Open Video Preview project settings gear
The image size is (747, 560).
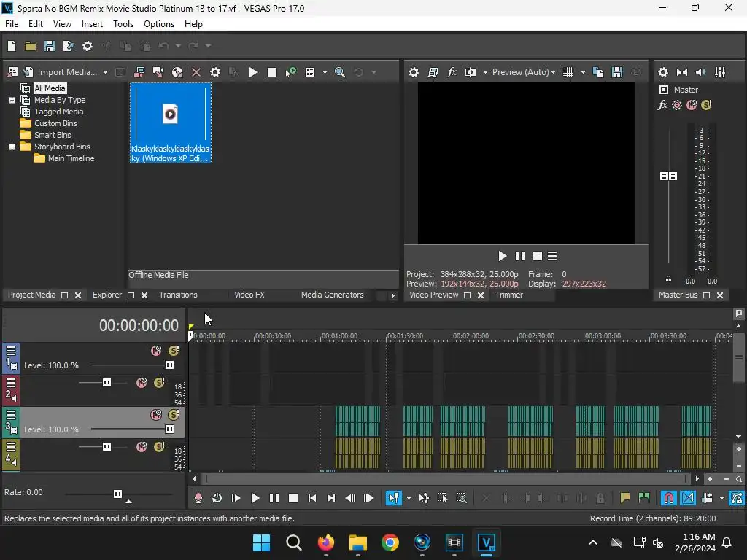[414, 72]
